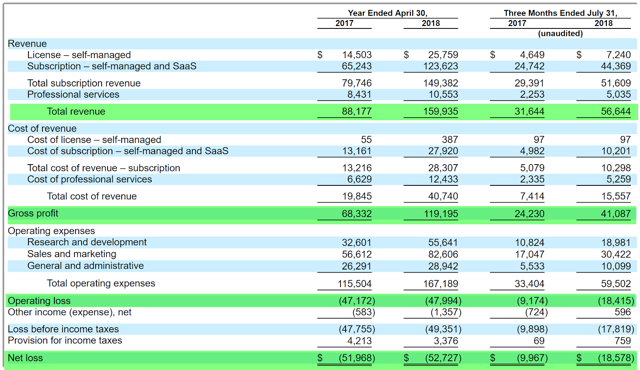
Task: Click total cost of revenue 40,740
Action: click(x=443, y=196)
